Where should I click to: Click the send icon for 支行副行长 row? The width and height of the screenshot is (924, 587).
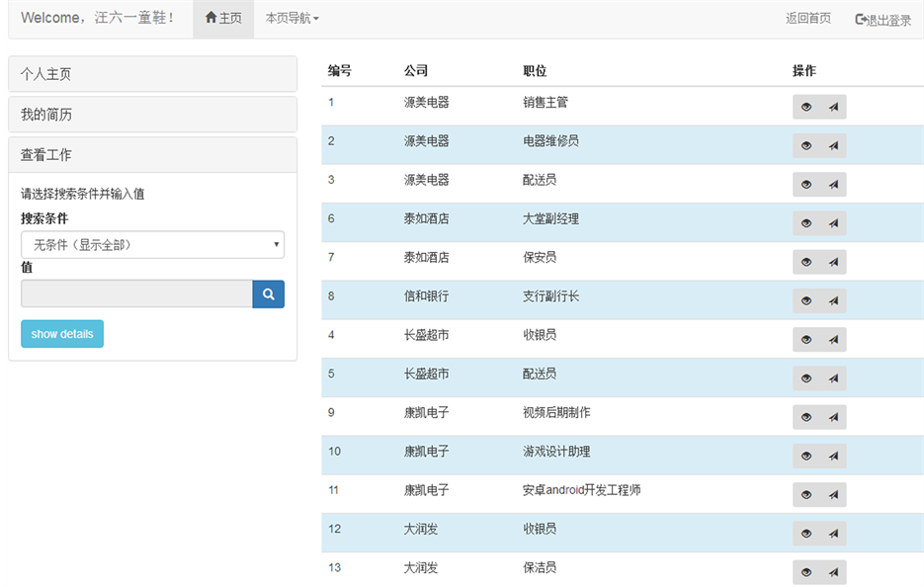(833, 300)
